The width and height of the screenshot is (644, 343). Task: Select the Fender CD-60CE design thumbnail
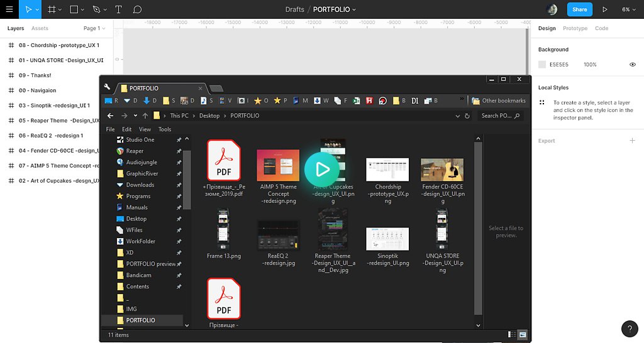click(442, 170)
